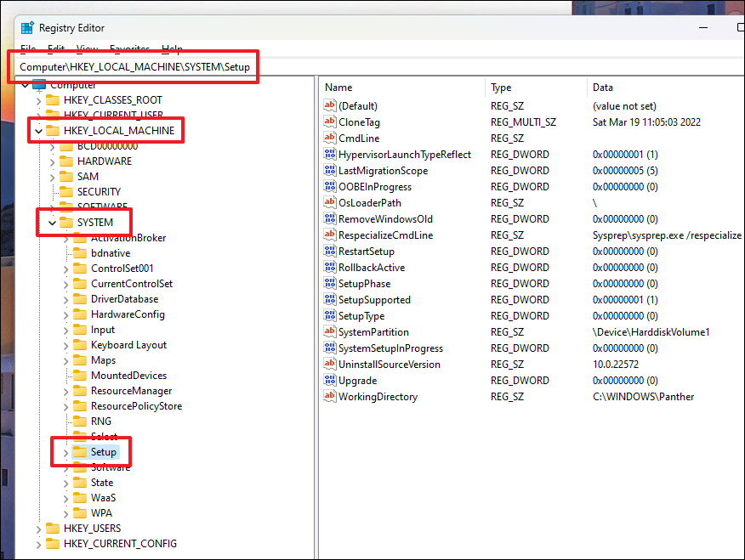Screen dimensions: 745x560
Task: Expand the Keyboard Layout key
Action: point(66,346)
